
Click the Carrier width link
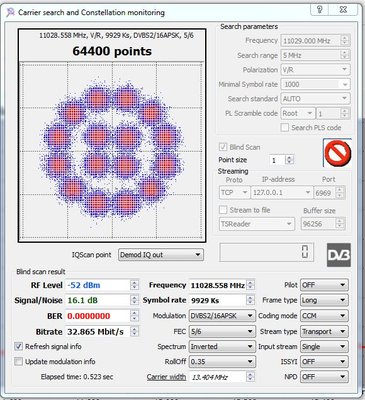(x=166, y=377)
